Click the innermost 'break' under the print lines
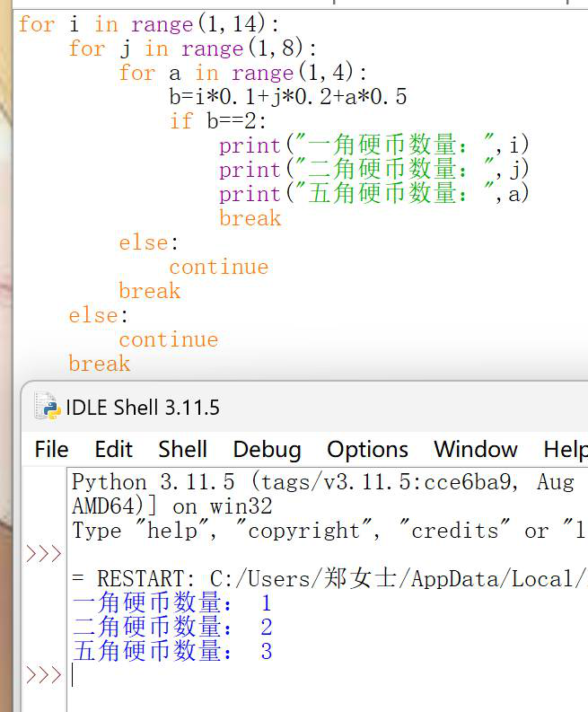The height and width of the screenshot is (712, 588). [250, 218]
